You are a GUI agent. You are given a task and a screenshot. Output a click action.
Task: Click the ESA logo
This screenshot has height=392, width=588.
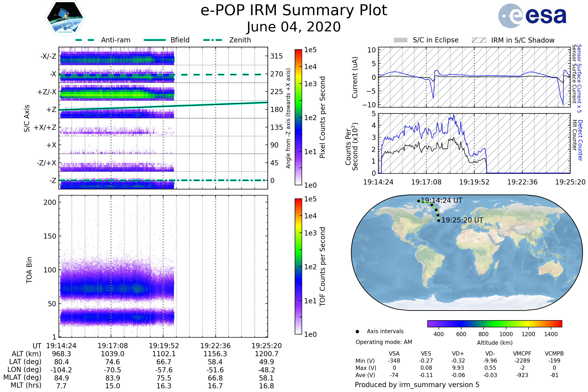[532, 16]
